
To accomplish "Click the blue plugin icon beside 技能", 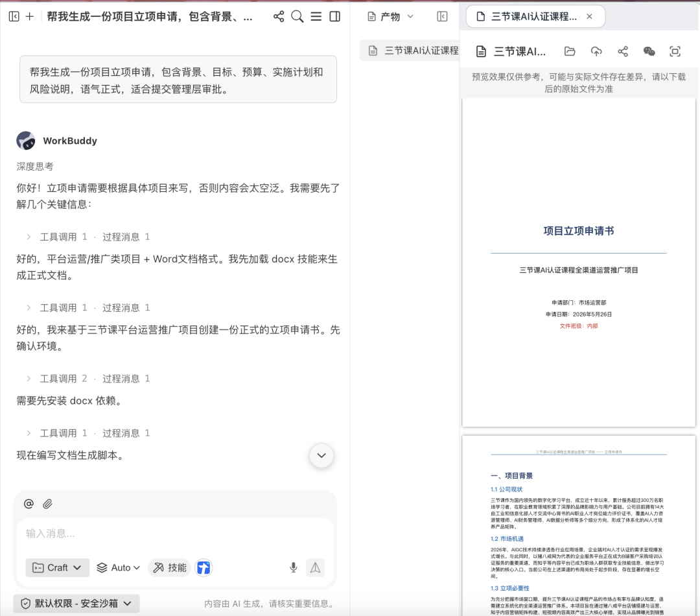I will [x=204, y=567].
